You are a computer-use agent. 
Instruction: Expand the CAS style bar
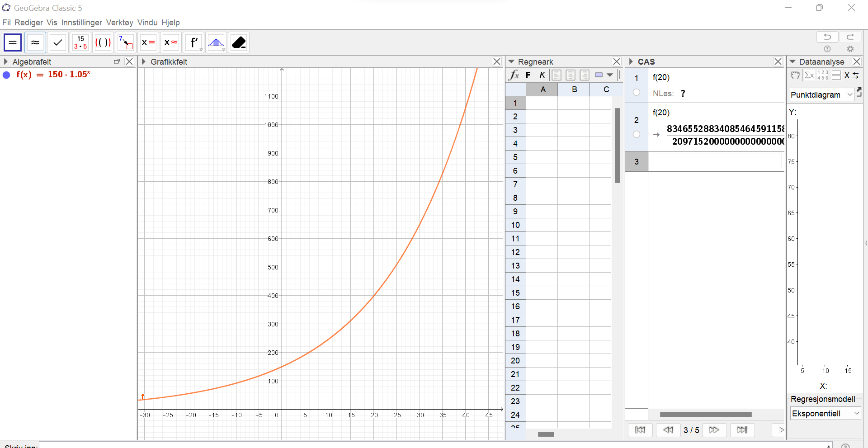click(631, 61)
